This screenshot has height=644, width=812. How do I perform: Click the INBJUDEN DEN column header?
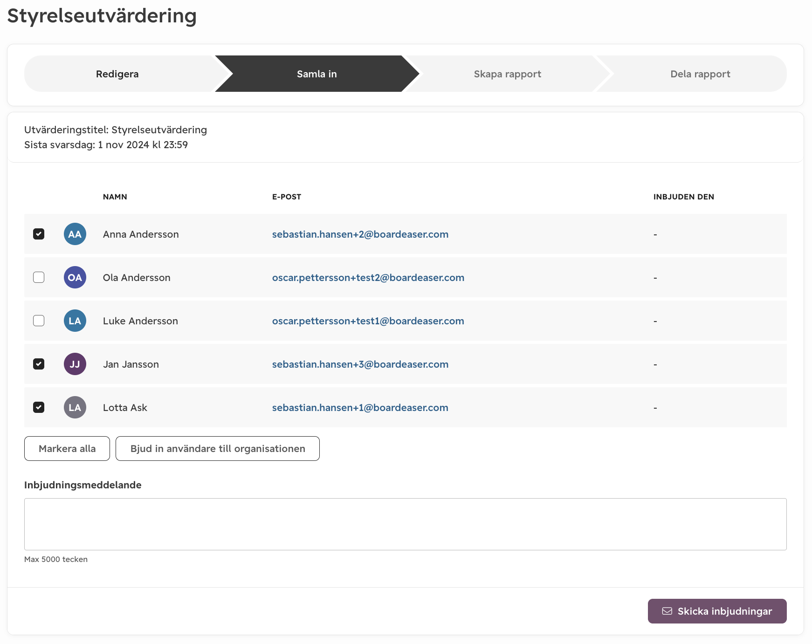[x=684, y=197]
